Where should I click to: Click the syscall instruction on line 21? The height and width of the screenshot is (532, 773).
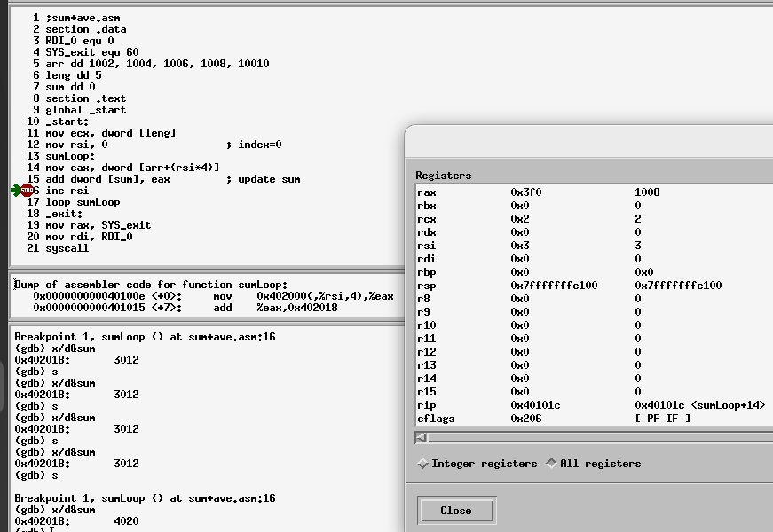click(x=67, y=248)
